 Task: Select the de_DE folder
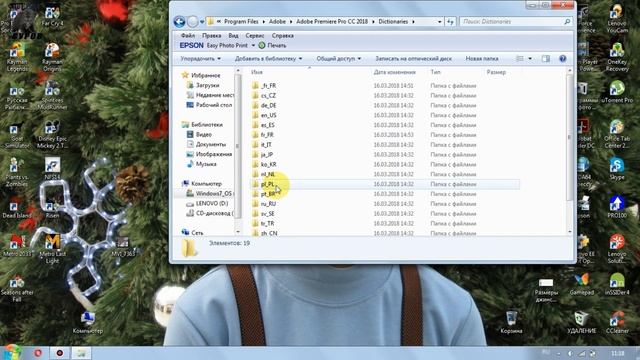[x=268, y=105]
